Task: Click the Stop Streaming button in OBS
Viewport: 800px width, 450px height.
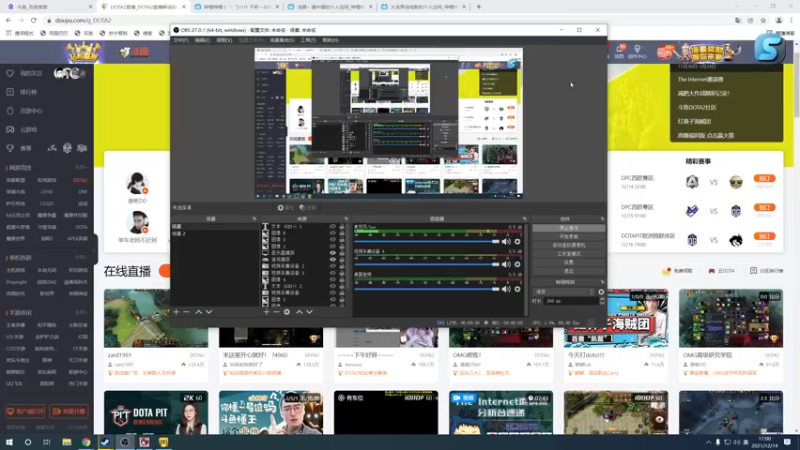Action: click(568, 228)
